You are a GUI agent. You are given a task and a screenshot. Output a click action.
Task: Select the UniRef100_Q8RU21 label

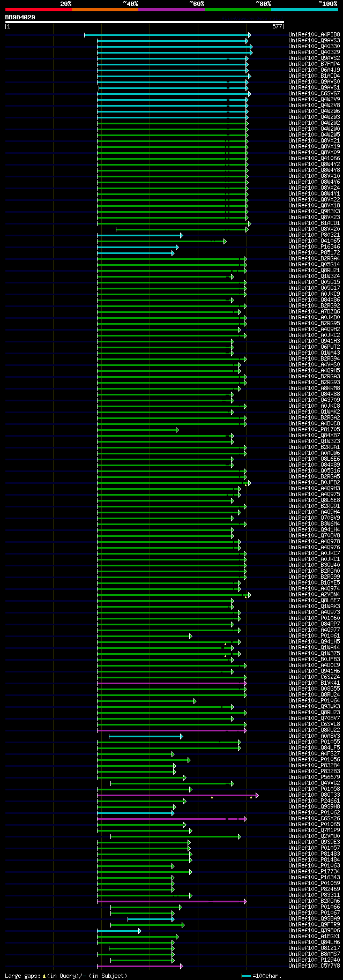point(314,271)
